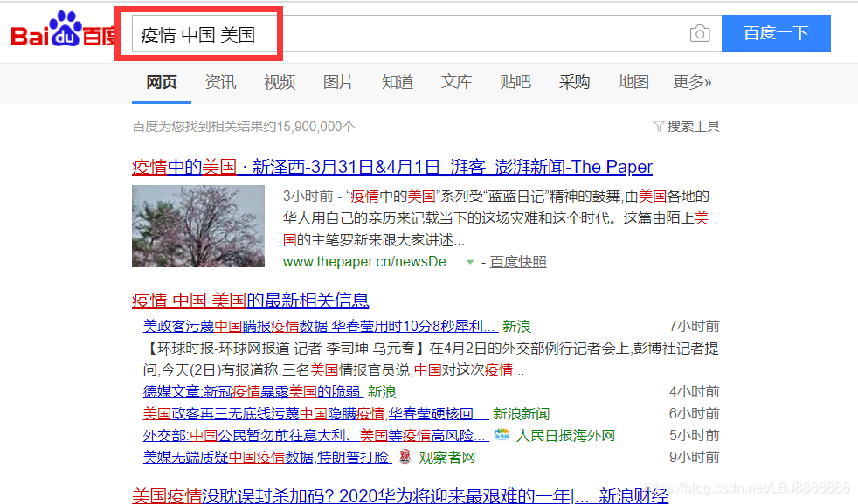Image resolution: width=858 pixels, height=504 pixels.
Task: Click the 新浪 source label in first news row
Action: point(516,327)
